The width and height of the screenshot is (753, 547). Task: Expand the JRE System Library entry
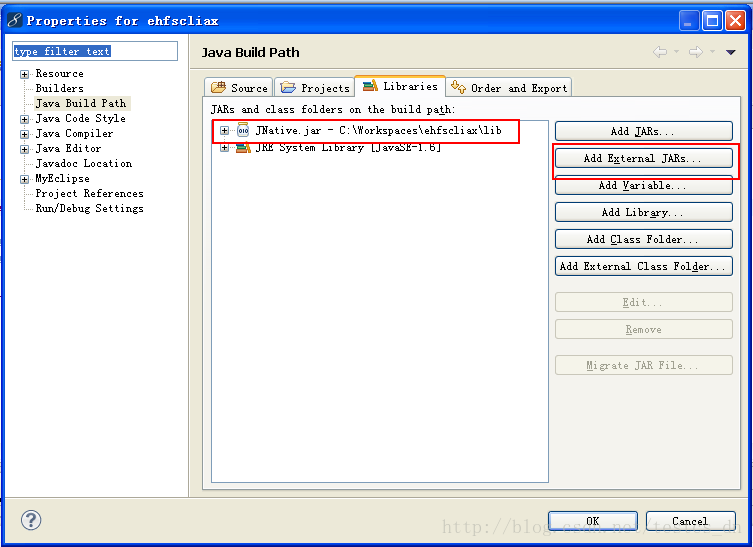(x=224, y=147)
